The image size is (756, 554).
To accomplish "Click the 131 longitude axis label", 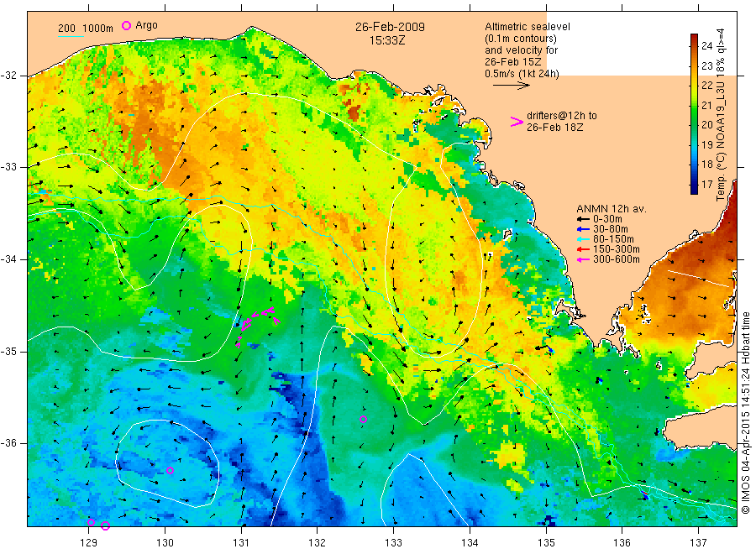I will click(x=241, y=543).
